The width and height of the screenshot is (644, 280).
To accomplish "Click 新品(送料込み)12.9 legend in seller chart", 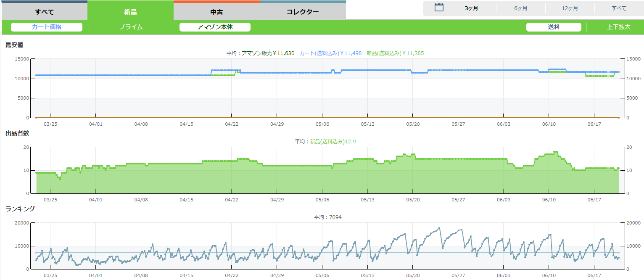I will pos(333,142).
